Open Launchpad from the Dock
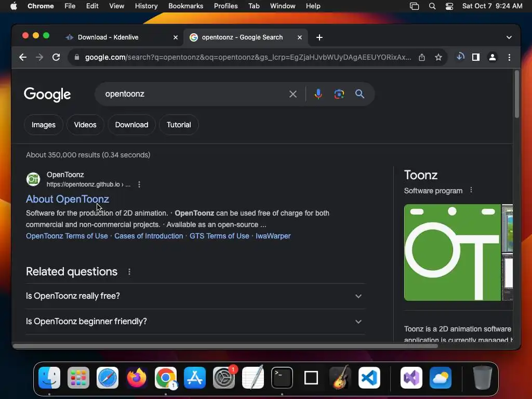The height and width of the screenshot is (399, 532). pyautogui.click(x=78, y=377)
